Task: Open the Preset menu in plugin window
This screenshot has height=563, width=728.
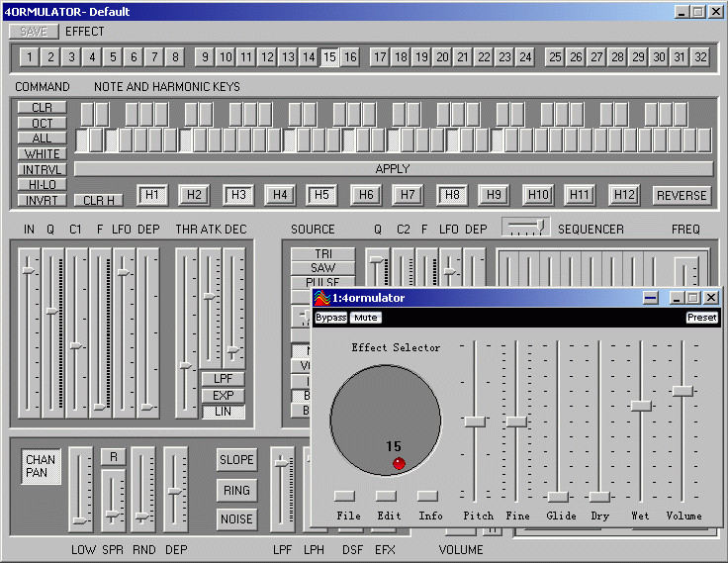Action: coord(702,318)
